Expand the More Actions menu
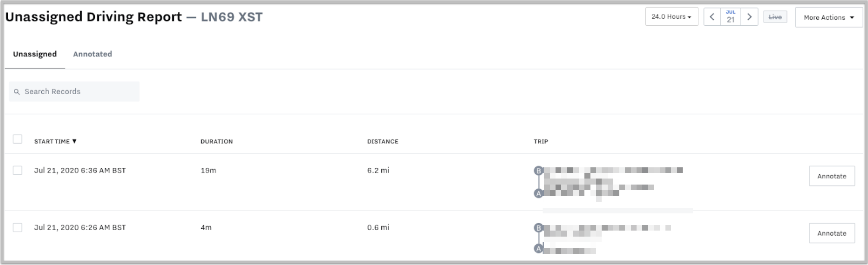The width and height of the screenshot is (868, 265). point(829,18)
